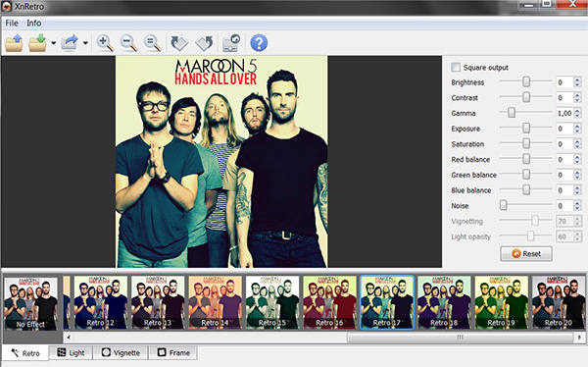Zoom out with the minus magnifier
Screen dimensions: 588x367
pyautogui.click(x=128, y=43)
